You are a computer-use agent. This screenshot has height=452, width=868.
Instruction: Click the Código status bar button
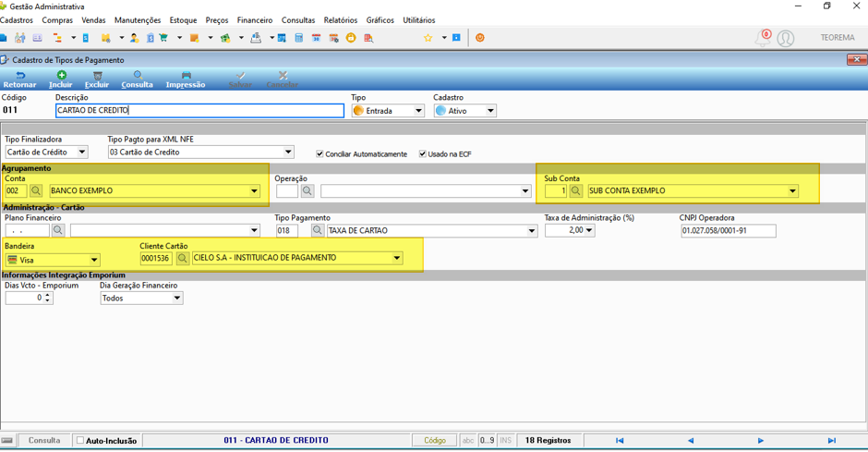(x=435, y=440)
